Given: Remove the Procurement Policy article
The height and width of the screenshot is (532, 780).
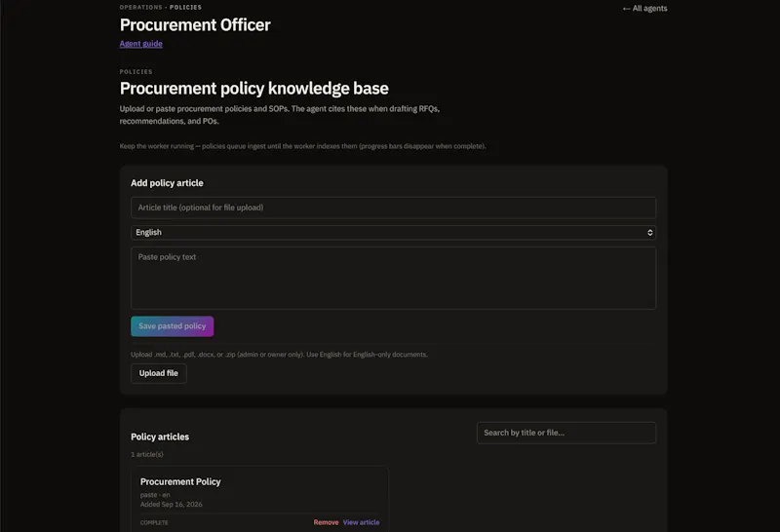Looking at the screenshot, I should 326,522.
